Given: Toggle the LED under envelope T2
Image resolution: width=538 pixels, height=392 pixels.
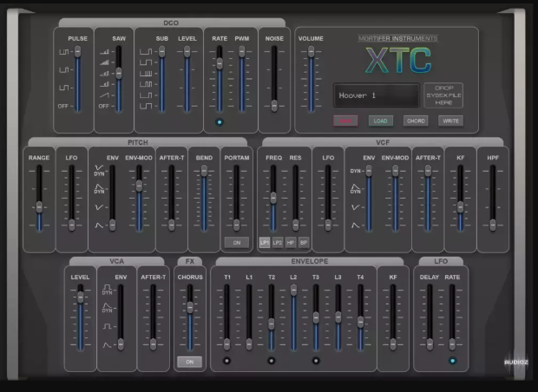Looking at the screenshot, I should 271,361.
